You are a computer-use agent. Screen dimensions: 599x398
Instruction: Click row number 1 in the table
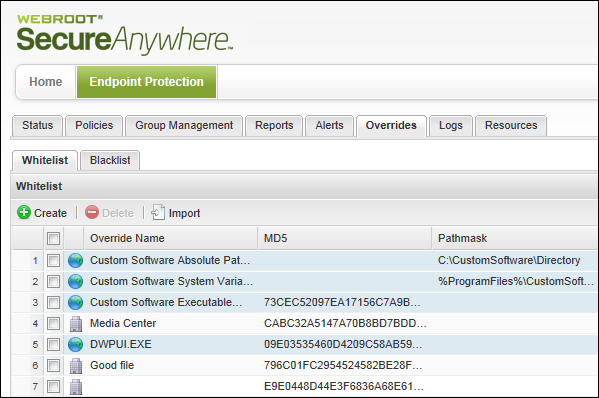coord(35,261)
